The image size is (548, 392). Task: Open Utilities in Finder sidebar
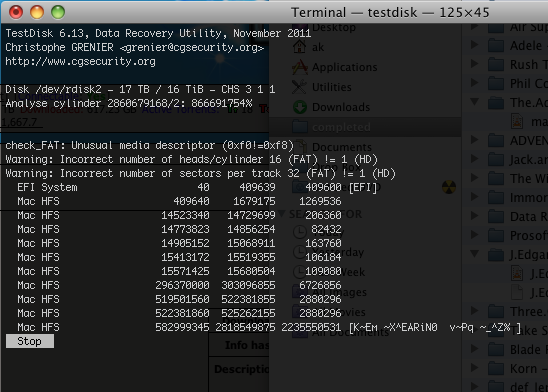click(331, 87)
